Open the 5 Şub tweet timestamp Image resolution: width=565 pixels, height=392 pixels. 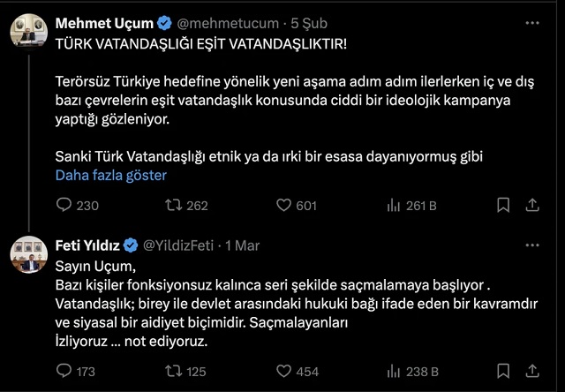(x=320, y=22)
